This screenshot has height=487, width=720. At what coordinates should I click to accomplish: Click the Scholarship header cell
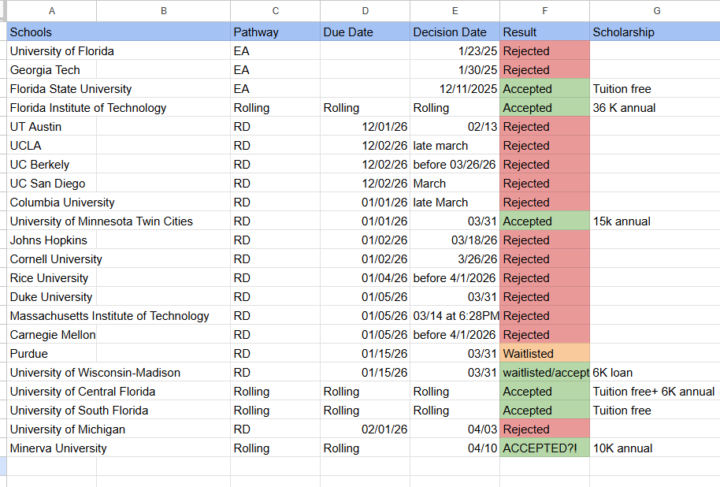pyautogui.click(x=655, y=32)
